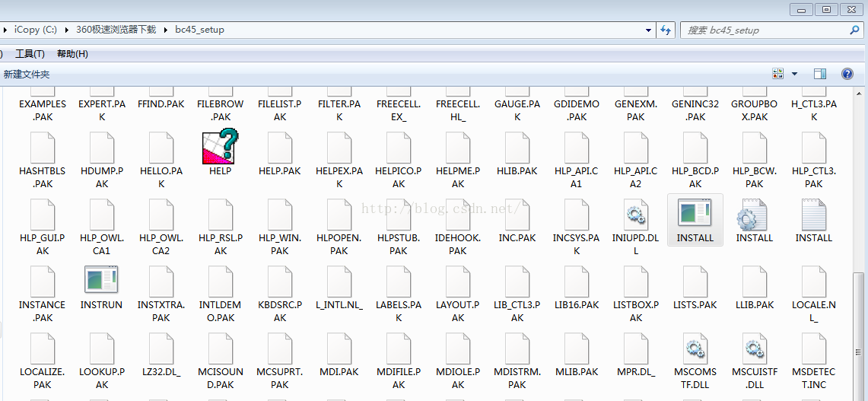Click the change view icon in the toolbar
This screenshot has width=868, height=401.
pos(777,74)
